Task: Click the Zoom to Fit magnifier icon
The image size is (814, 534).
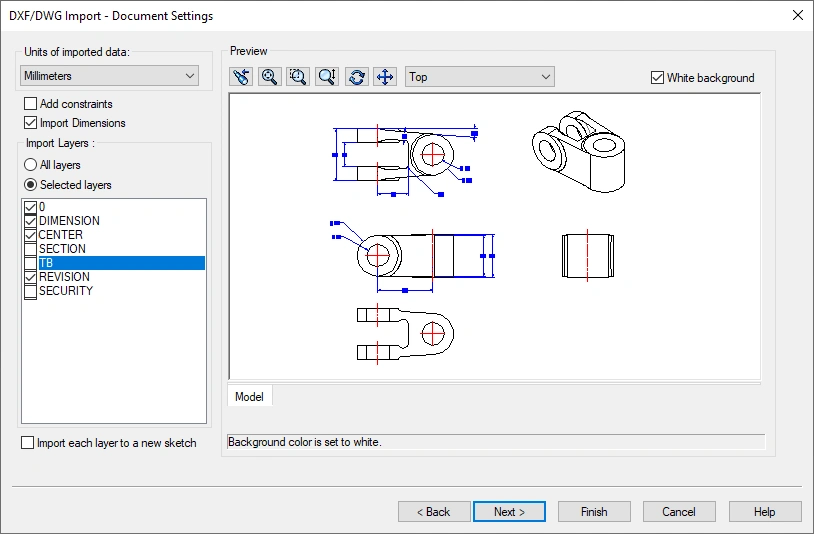Action: 269,77
